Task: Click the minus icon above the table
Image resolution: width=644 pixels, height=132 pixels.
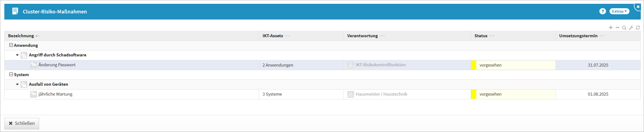Action: tap(617, 28)
